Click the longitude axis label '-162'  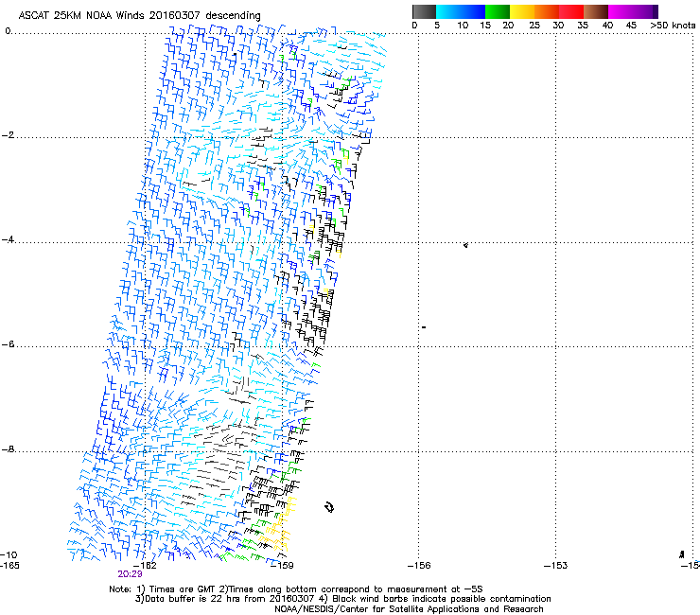tap(145, 565)
